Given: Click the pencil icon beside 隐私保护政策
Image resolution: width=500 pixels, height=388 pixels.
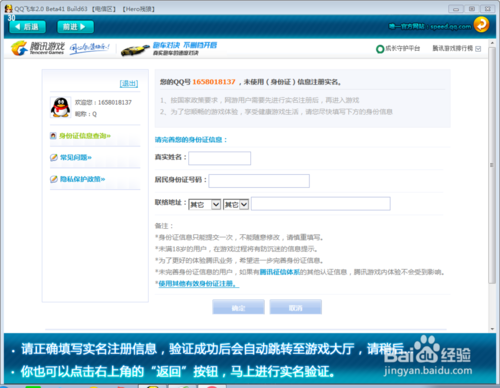Looking at the screenshot, I should (x=54, y=179).
